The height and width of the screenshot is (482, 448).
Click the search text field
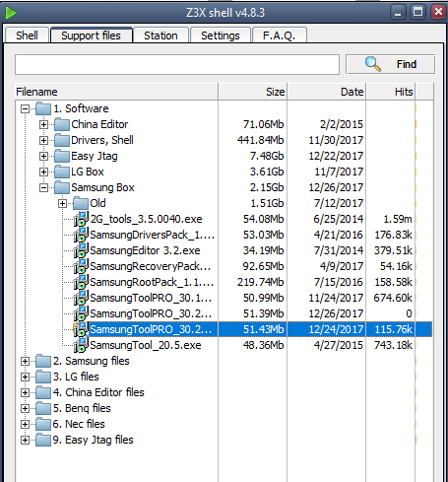click(x=177, y=64)
